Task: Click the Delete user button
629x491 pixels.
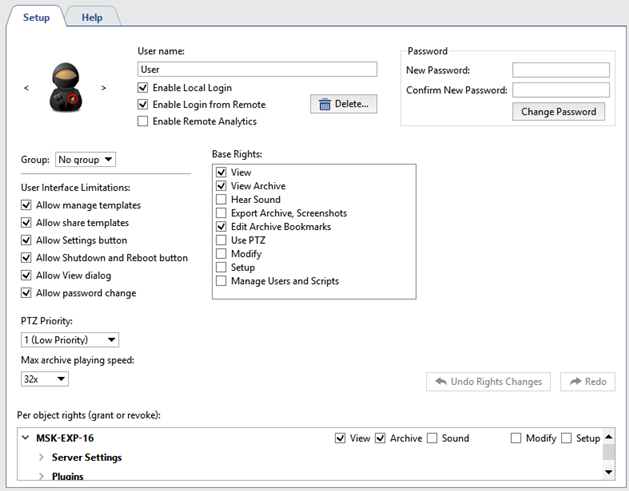Action: point(343,104)
